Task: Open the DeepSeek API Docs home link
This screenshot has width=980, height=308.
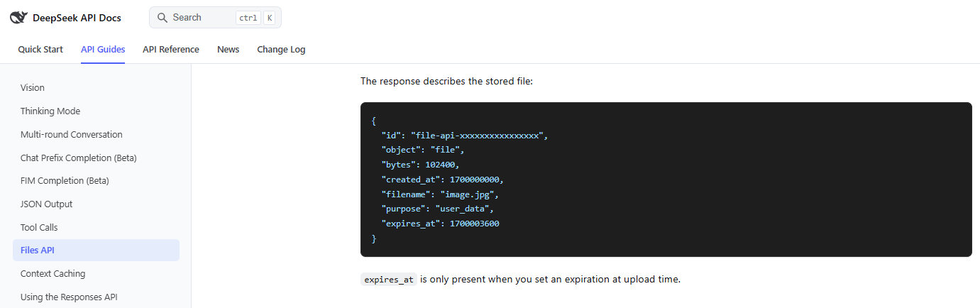Action: click(x=65, y=18)
